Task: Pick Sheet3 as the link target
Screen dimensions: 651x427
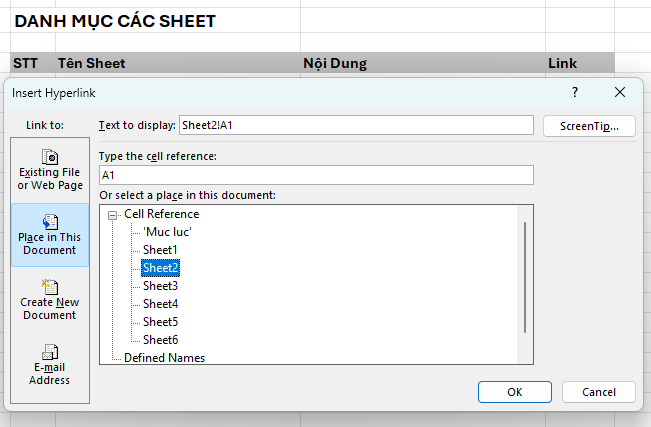Action: click(x=160, y=286)
